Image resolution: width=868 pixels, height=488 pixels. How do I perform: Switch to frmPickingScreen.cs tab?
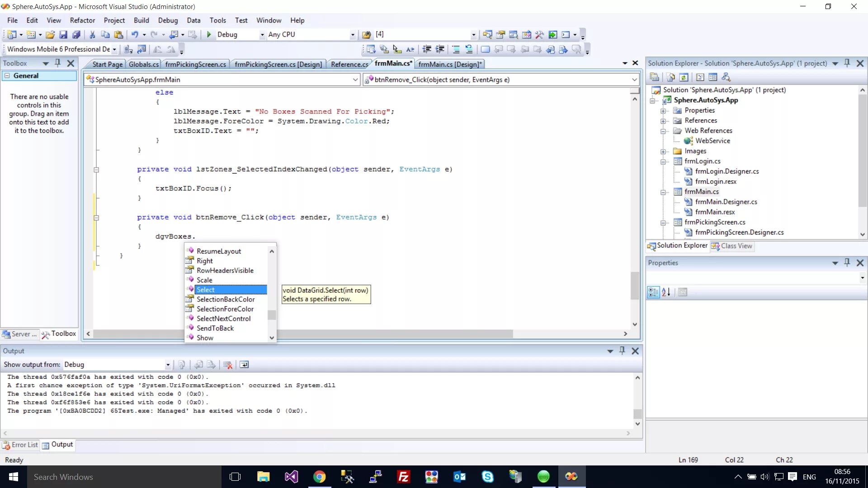pos(196,65)
